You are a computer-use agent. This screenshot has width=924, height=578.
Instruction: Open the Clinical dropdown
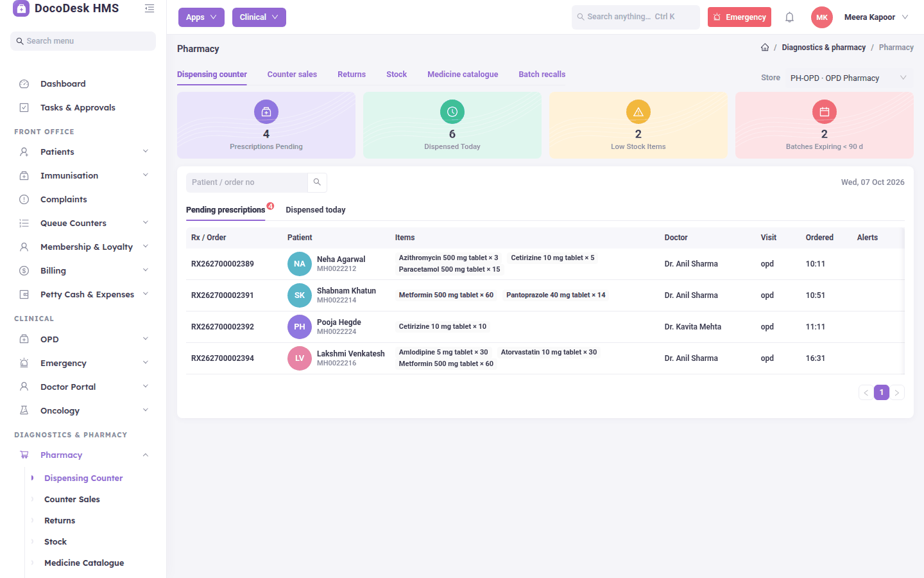(259, 17)
